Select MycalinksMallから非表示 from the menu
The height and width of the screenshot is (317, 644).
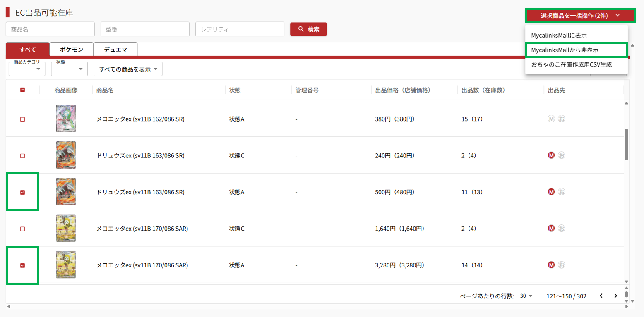(576, 50)
